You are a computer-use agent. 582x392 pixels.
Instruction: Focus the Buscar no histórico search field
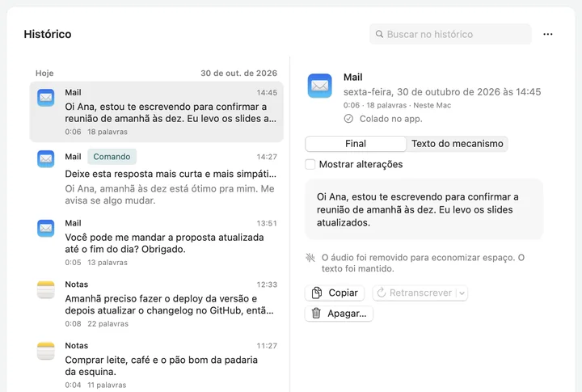click(450, 34)
